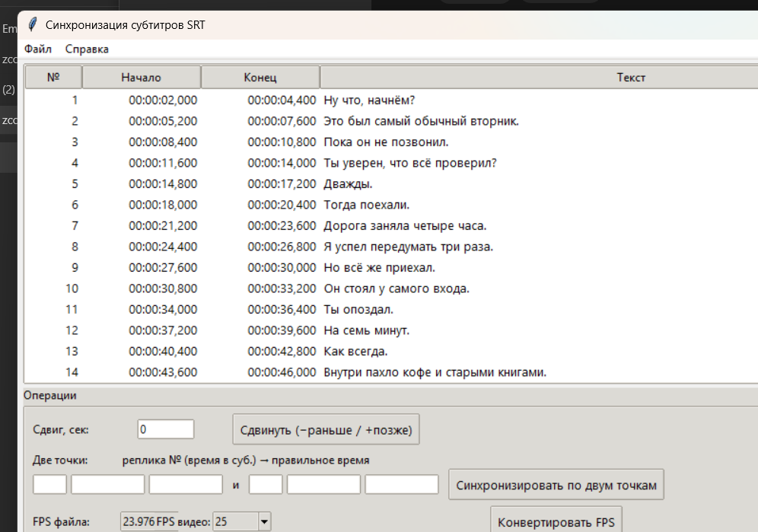
Task: Click the Сдвиг, сек input field
Action: 165,429
